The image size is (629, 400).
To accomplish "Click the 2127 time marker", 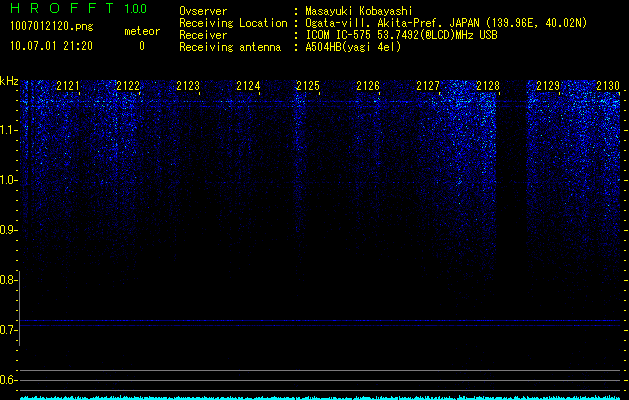I will pos(428,85).
